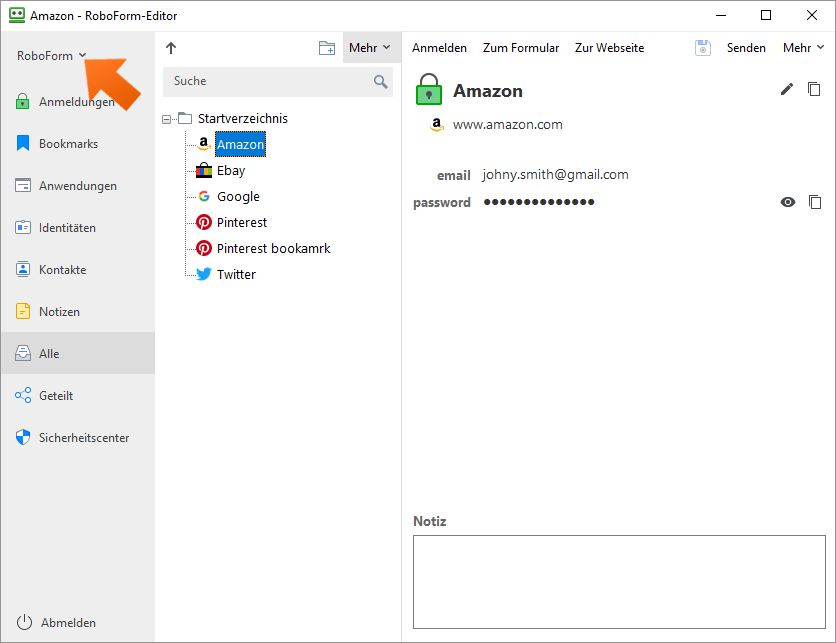Image resolution: width=836 pixels, height=643 pixels.
Task: Click the Sicherheitscenter shield icon
Action: pyautogui.click(x=23, y=437)
